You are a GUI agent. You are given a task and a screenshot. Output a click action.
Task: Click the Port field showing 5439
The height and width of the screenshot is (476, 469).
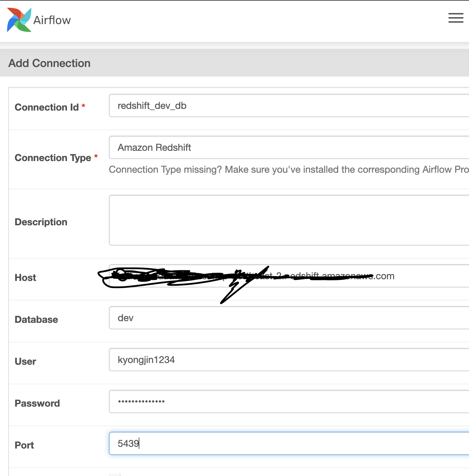pos(289,443)
